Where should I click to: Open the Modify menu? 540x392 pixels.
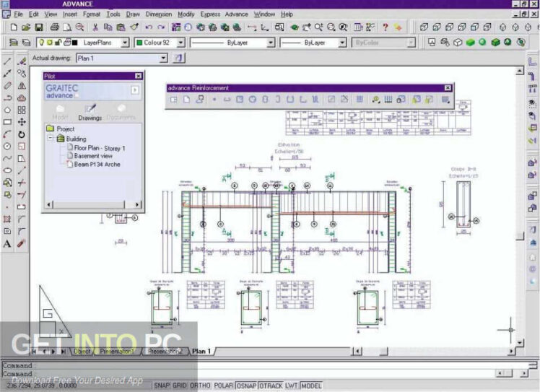(186, 14)
